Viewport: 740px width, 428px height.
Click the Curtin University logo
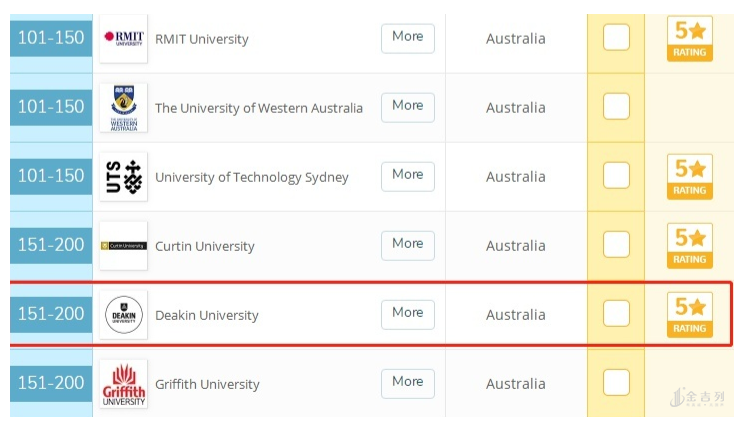[123, 245]
